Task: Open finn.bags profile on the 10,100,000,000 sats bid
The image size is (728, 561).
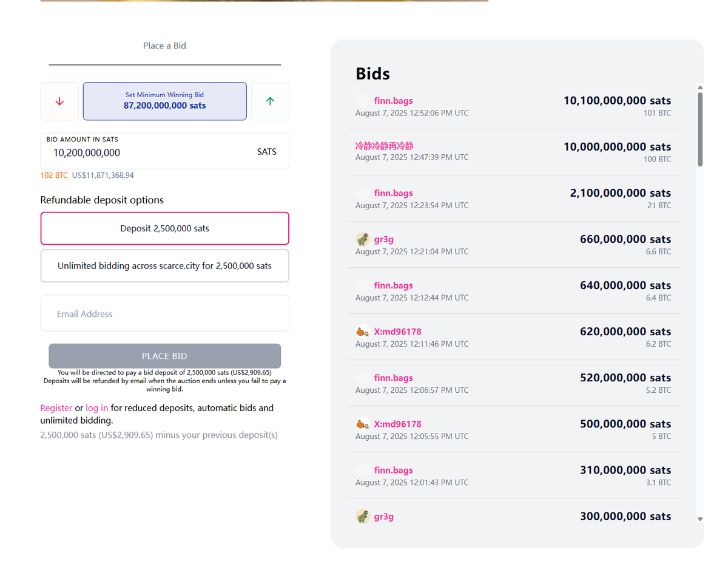Action: point(394,101)
